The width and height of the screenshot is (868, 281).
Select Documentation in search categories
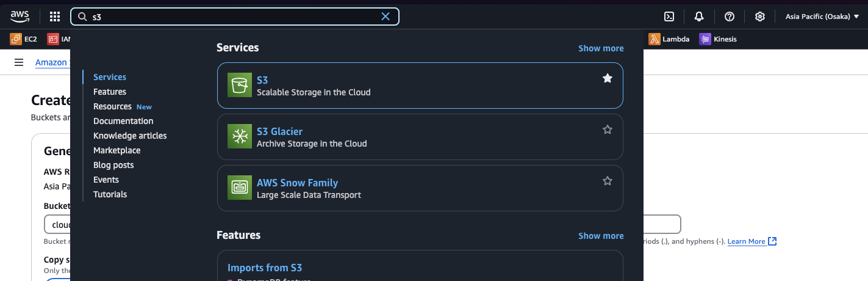pos(123,121)
